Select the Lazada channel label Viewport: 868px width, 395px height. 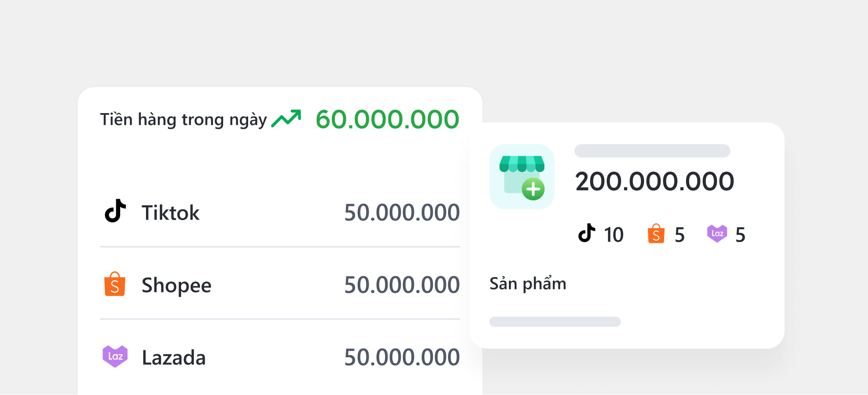tap(174, 358)
